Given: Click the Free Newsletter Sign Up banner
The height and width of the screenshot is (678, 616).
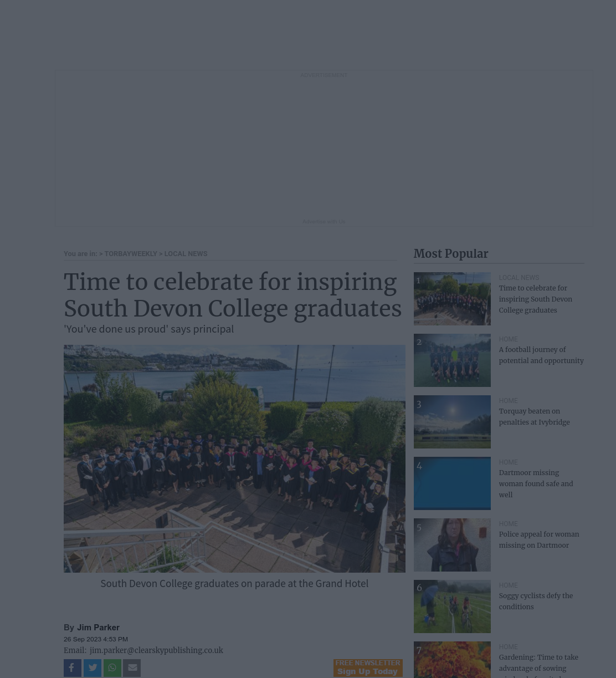Looking at the screenshot, I should pyautogui.click(x=368, y=668).
